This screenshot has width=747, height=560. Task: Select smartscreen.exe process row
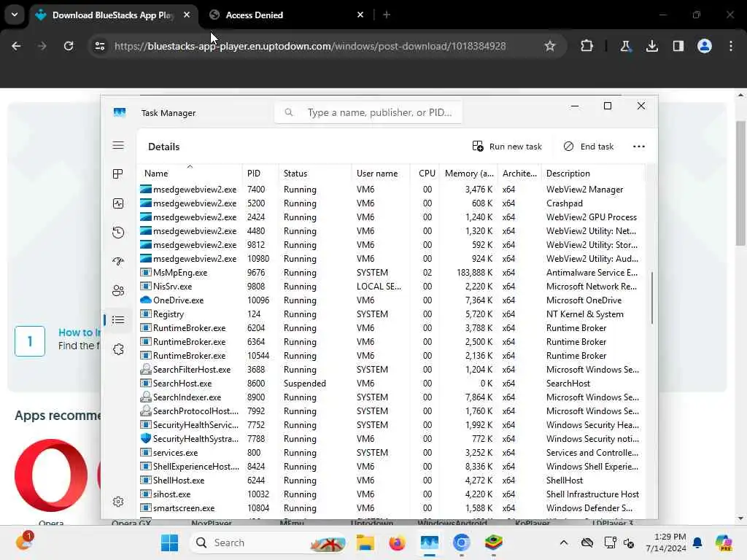(392, 508)
